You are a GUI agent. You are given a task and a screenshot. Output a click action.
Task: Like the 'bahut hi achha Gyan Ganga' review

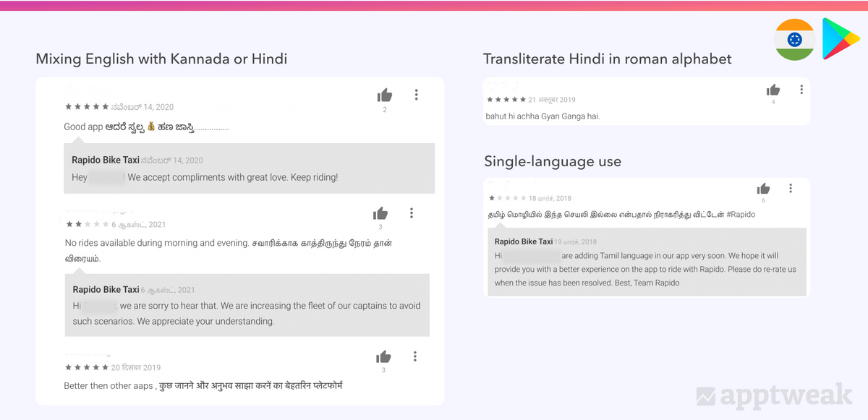pos(773,90)
